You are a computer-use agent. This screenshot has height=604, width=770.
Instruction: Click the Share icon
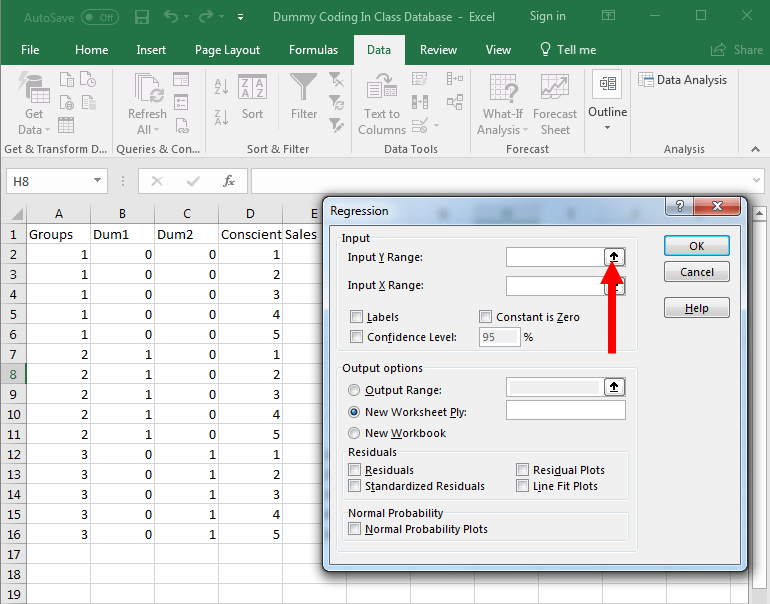tap(718, 50)
